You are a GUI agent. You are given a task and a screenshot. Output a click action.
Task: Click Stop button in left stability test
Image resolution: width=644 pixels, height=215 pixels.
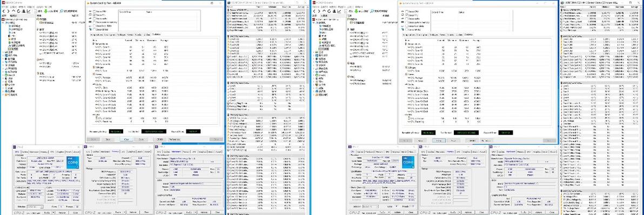(x=108, y=139)
